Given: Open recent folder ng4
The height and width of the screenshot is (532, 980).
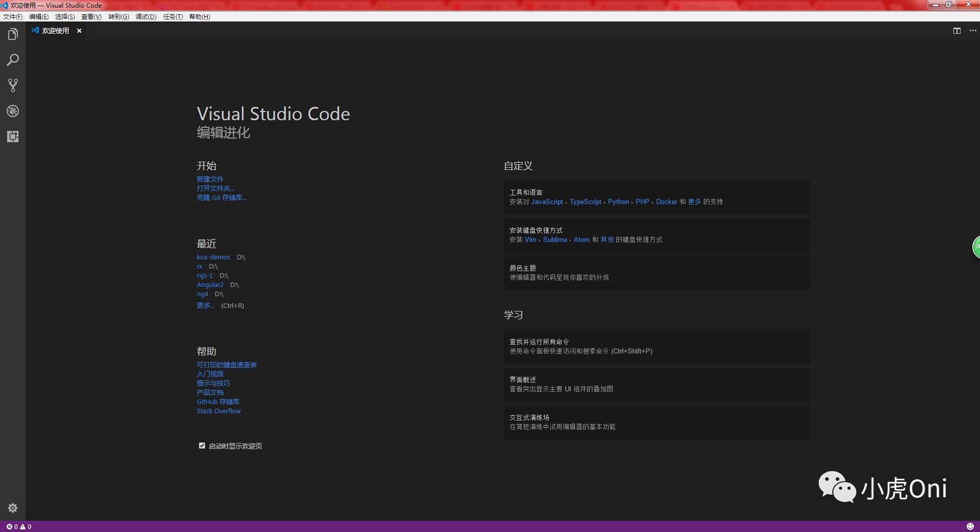Looking at the screenshot, I should (203, 294).
